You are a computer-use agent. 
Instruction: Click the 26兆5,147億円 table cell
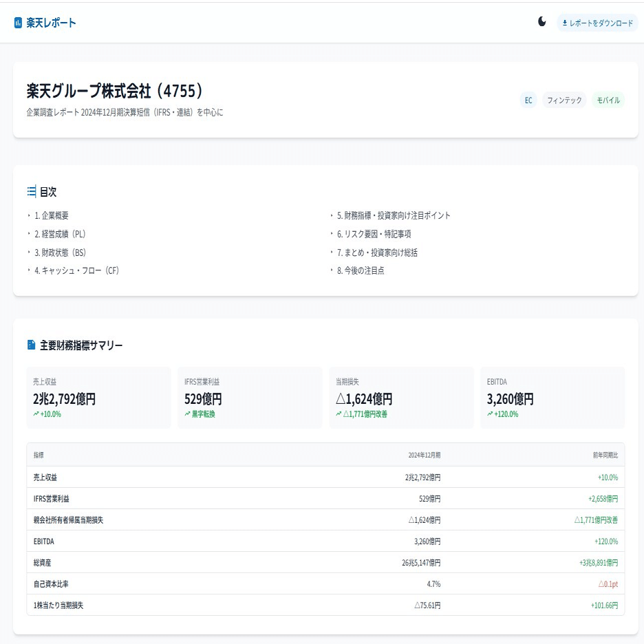pos(421,563)
